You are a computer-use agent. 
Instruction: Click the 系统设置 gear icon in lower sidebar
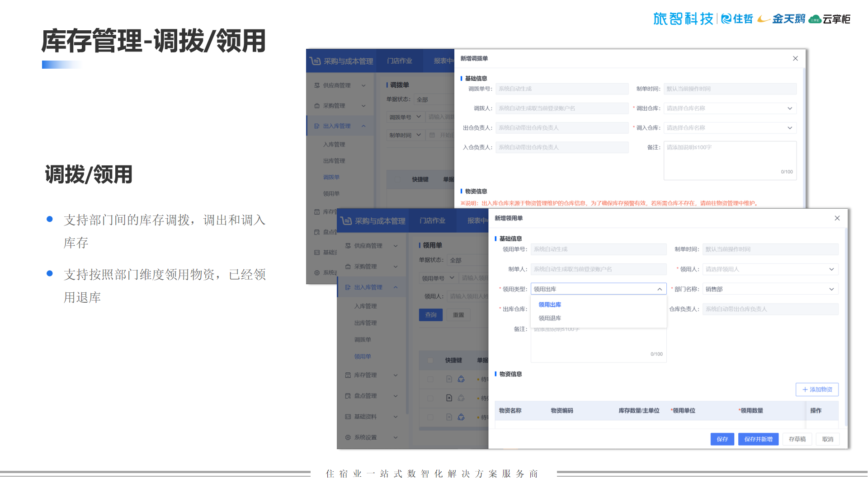(x=348, y=437)
